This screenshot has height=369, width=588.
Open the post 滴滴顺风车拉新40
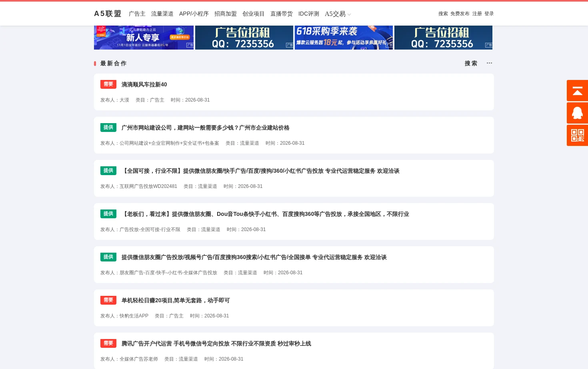(x=144, y=84)
